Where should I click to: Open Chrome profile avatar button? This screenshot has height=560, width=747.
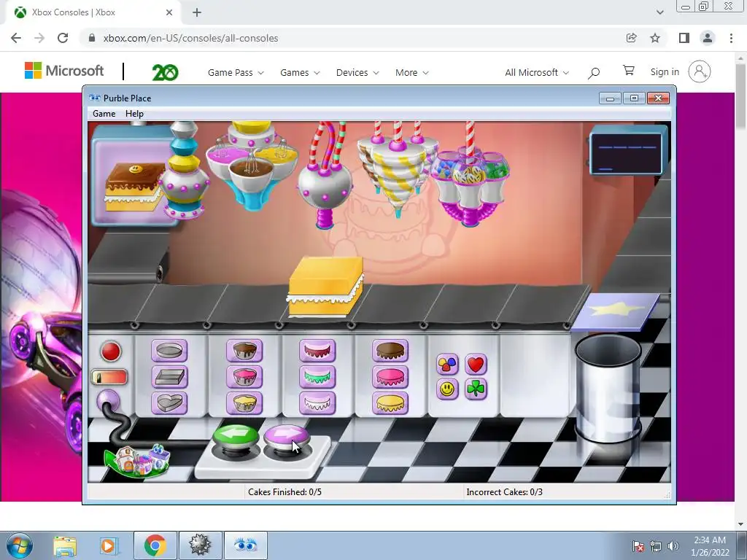tap(708, 38)
